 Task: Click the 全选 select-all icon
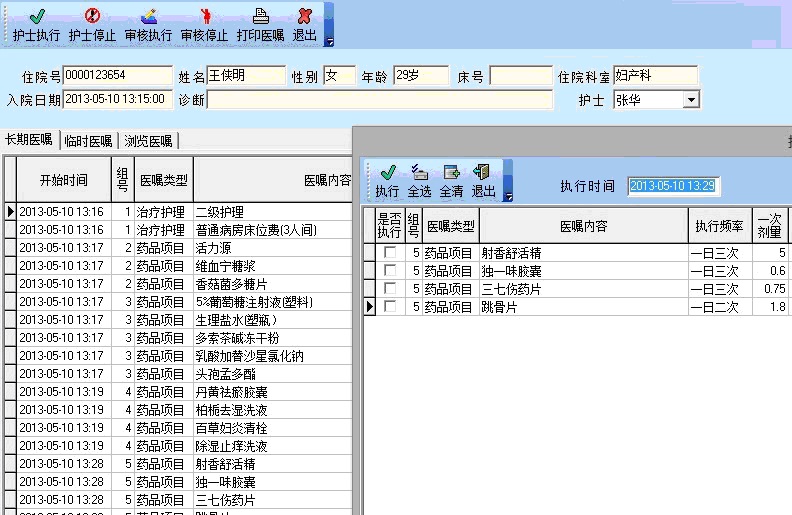419,173
